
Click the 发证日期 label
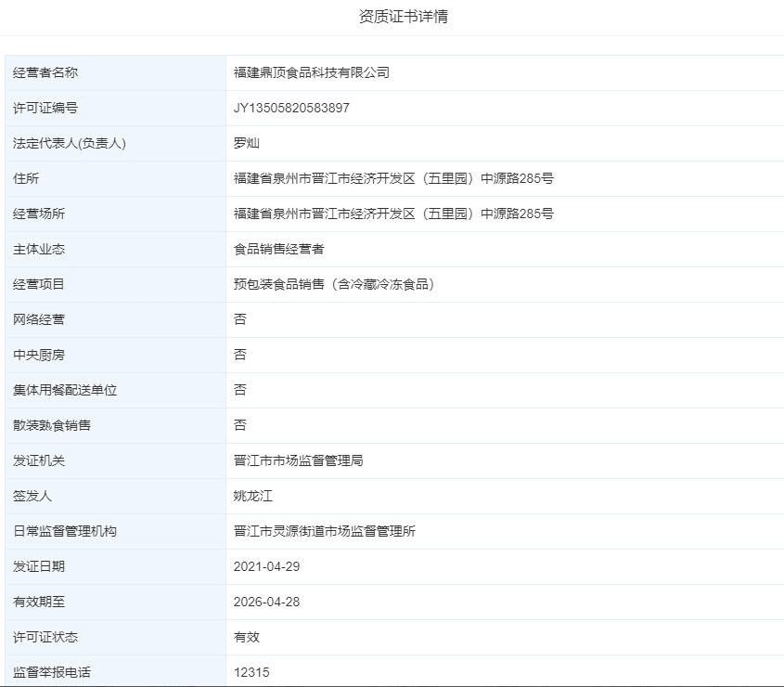(39, 567)
